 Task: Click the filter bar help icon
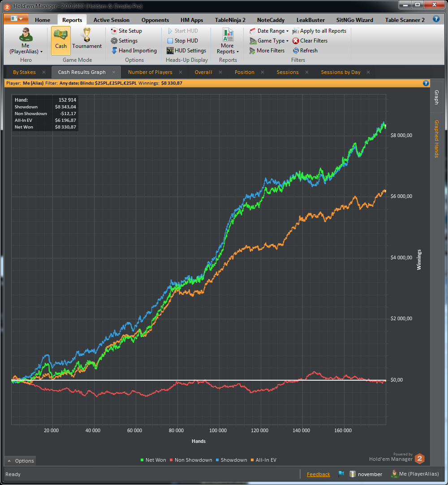coord(426,83)
